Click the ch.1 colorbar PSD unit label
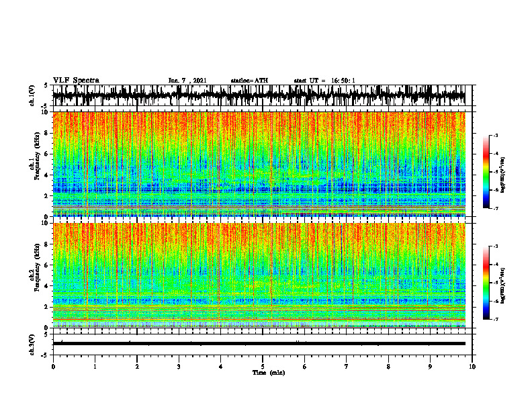The height and width of the screenshot is (411, 532). pos(503,175)
